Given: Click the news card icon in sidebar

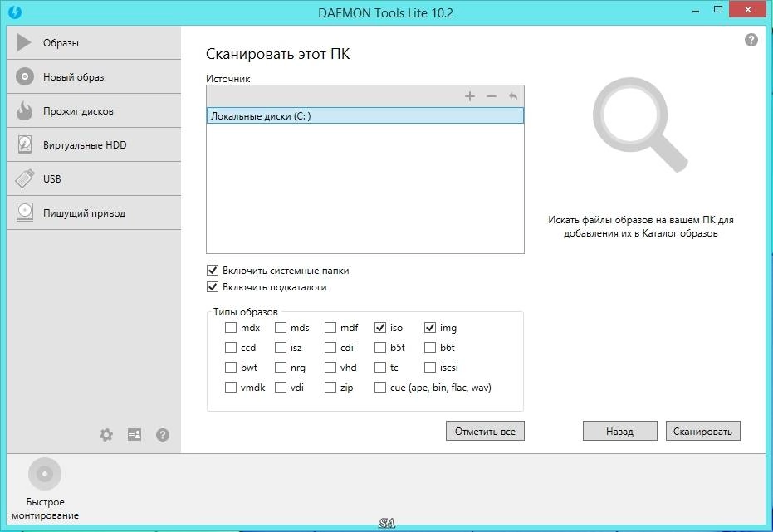Looking at the screenshot, I should (x=135, y=434).
